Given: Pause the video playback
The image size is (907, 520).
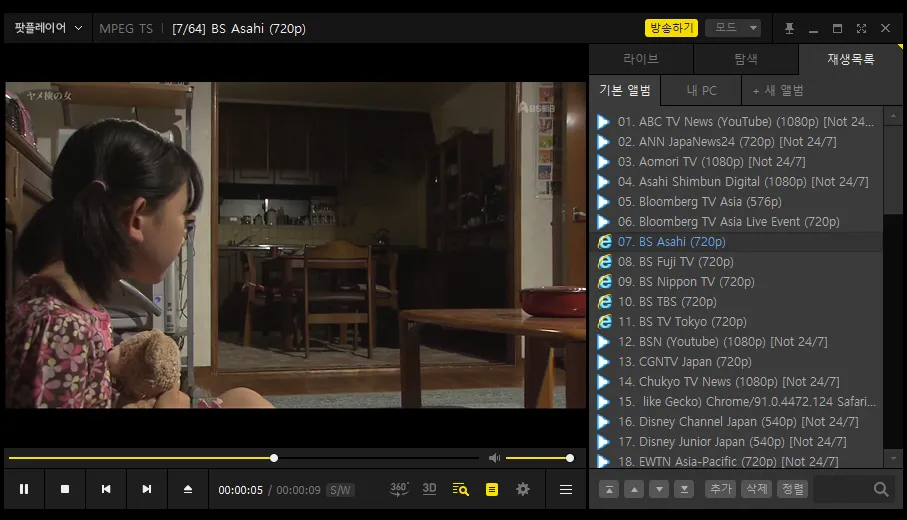Looking at the screenshot, I should (x=24, y=489).
